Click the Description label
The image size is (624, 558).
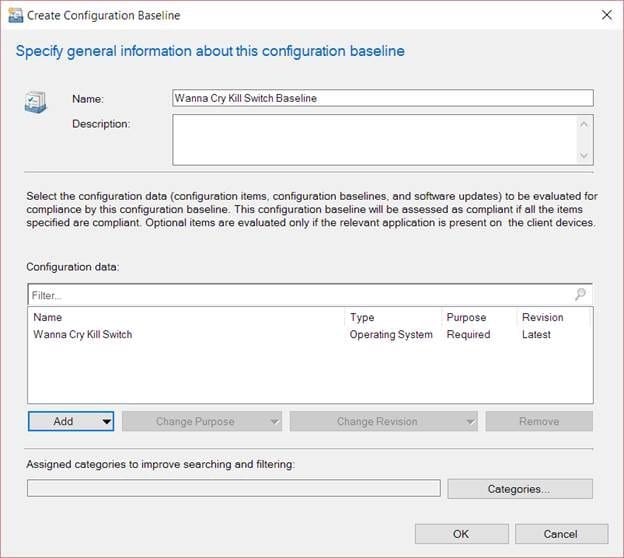point(101,124)
